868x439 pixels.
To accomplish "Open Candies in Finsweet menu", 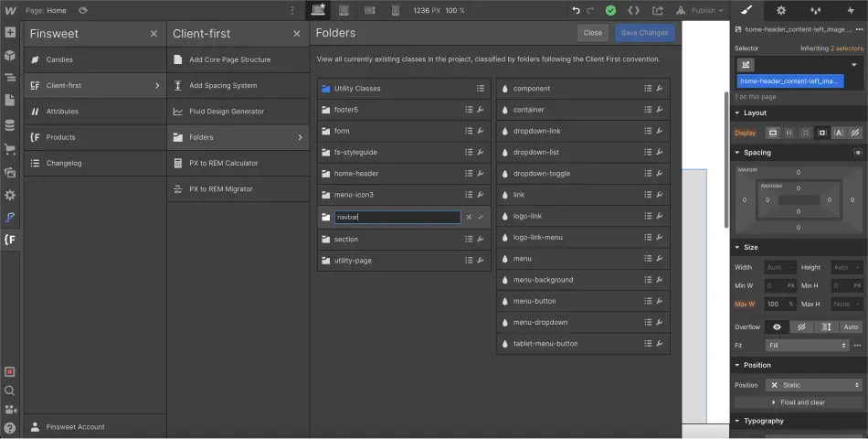I will (x=95, y=59).
